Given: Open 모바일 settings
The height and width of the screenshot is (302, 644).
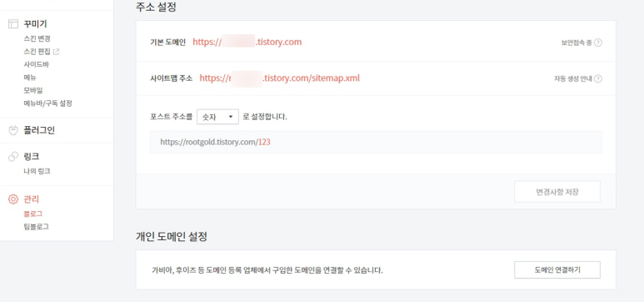Looking at the screenshot, I should 33,90.
